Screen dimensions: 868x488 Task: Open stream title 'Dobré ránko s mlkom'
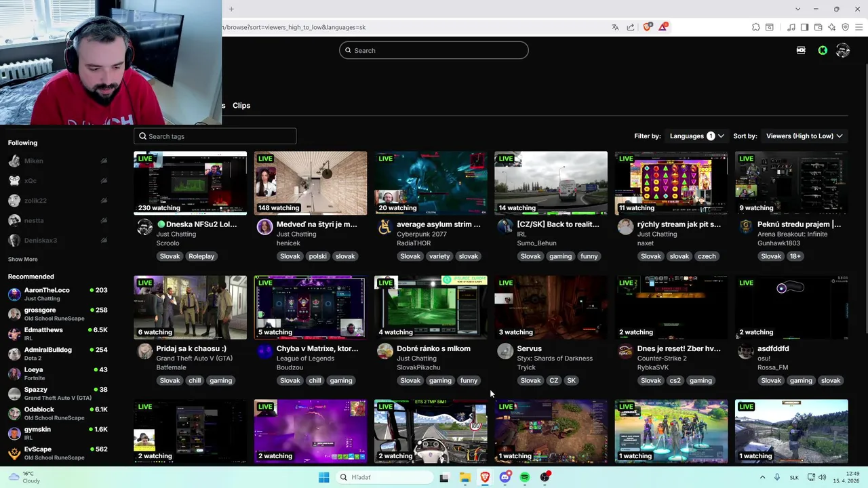[433, 348]
